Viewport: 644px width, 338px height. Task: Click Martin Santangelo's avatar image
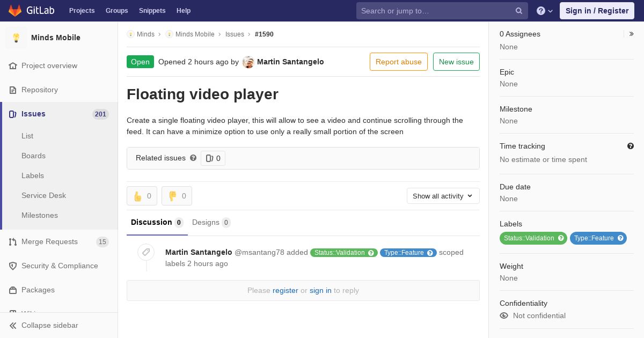pos(248,62)
